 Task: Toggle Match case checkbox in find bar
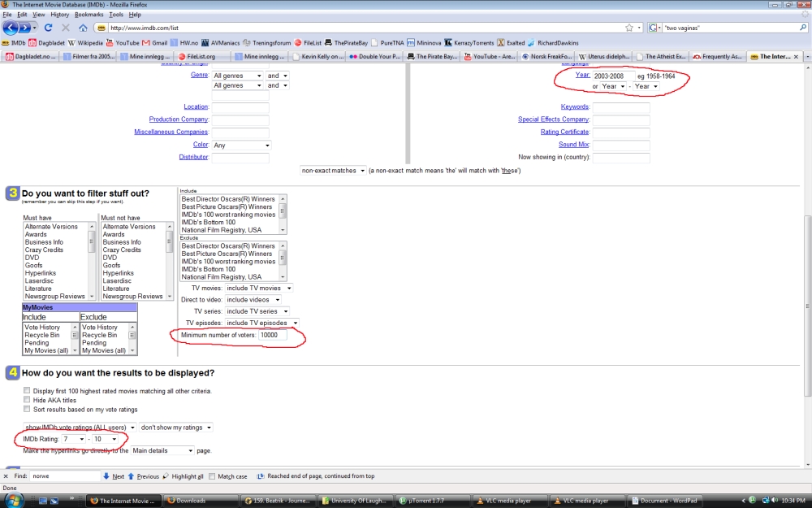coord(212,475)
